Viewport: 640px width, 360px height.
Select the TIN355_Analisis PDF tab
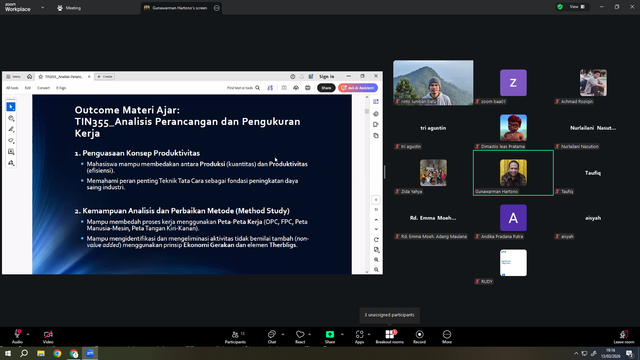(x=63, y=77)
